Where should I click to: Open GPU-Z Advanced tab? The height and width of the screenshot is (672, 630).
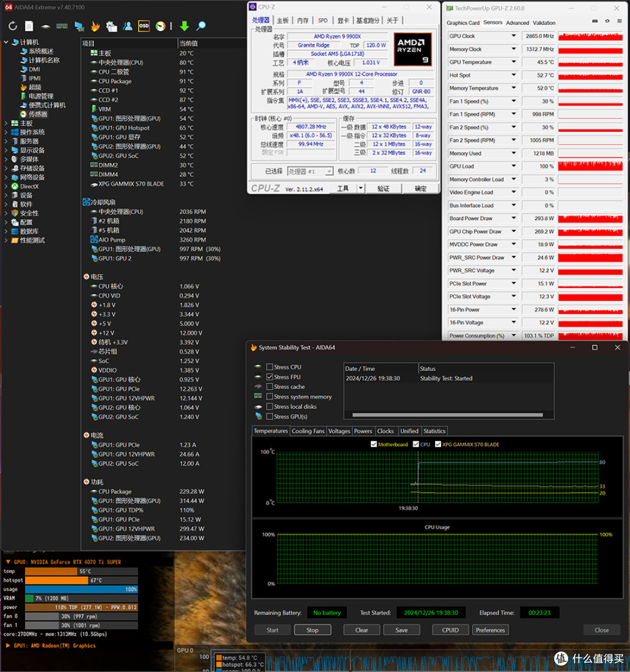tap(517, 23)
